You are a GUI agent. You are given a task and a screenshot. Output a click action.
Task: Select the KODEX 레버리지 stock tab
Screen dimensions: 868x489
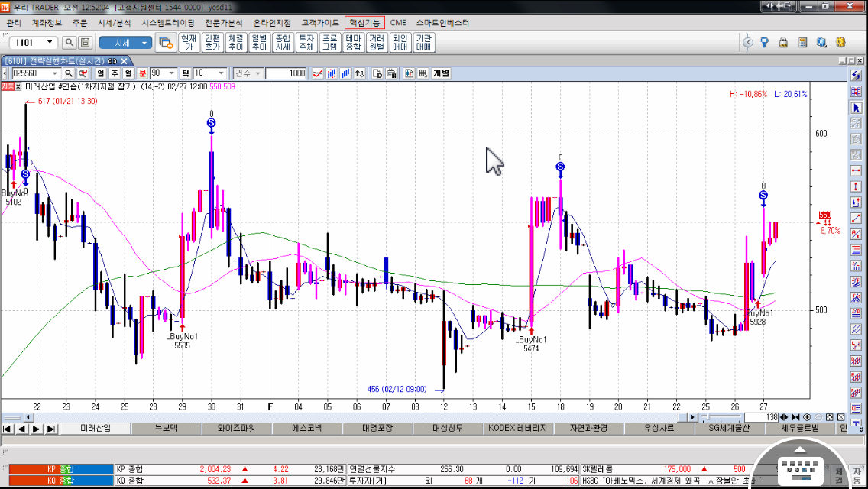click(x=517, y=428)
